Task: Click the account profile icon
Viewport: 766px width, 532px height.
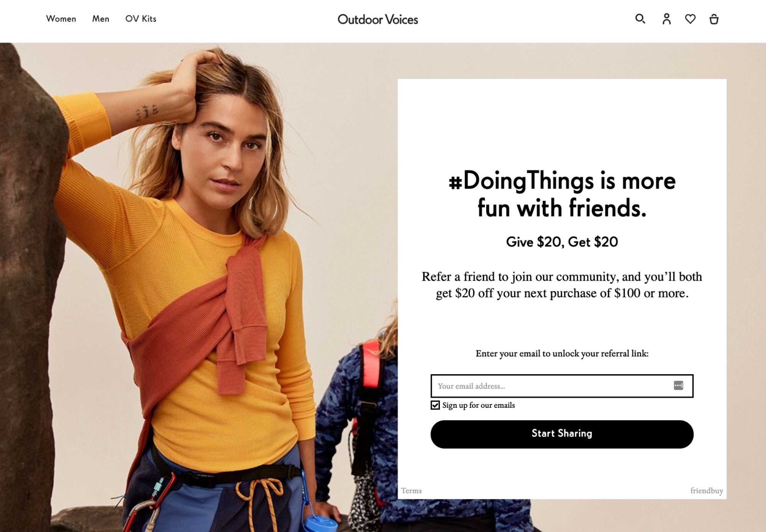Action: pos(666,19)
